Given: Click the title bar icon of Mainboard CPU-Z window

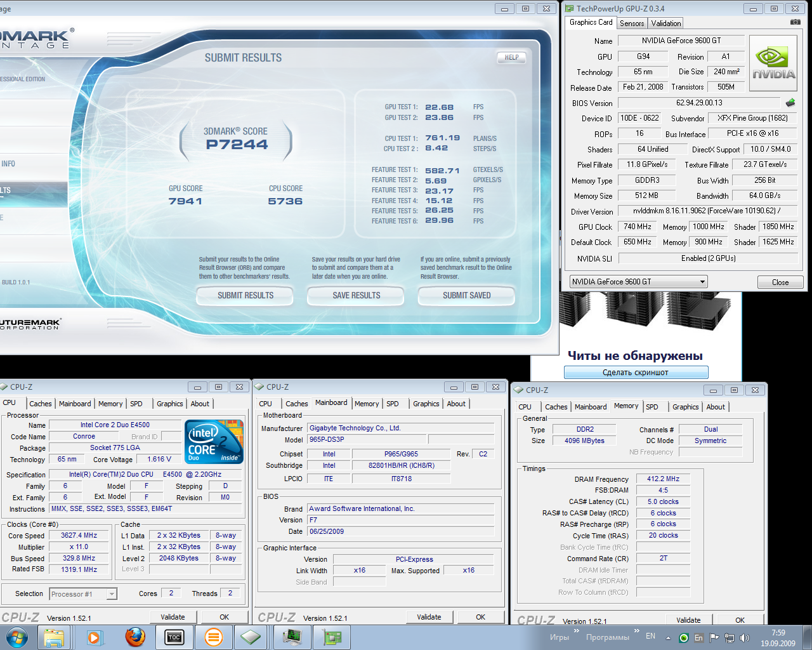Looking at the screenshot, I should point(259,387).
